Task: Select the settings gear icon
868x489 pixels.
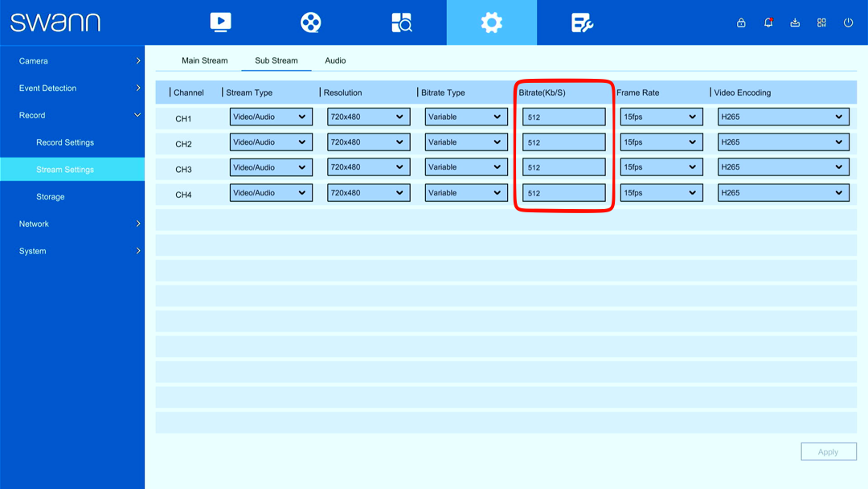Action: (492, 23)
